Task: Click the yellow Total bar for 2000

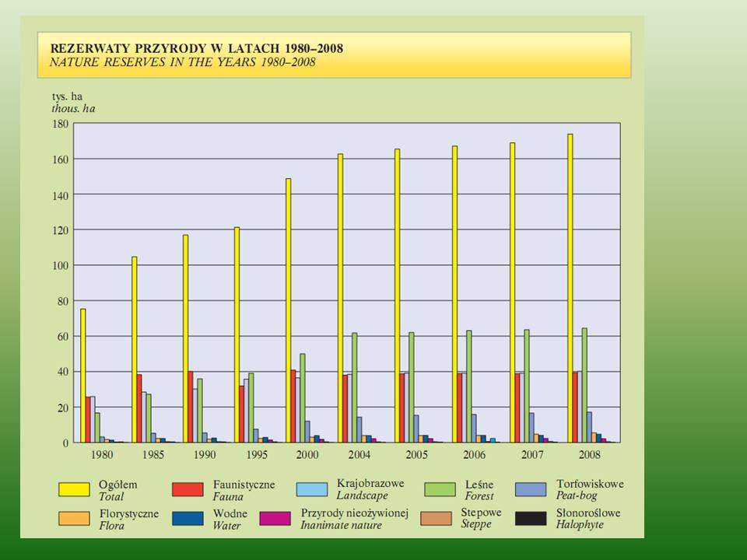Action: point(288,310)
